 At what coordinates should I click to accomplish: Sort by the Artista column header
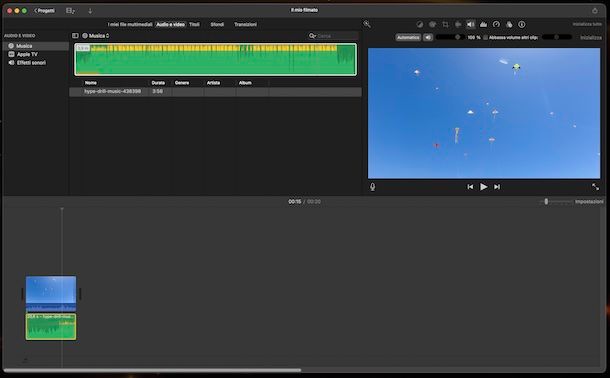[x=213, y=83]
